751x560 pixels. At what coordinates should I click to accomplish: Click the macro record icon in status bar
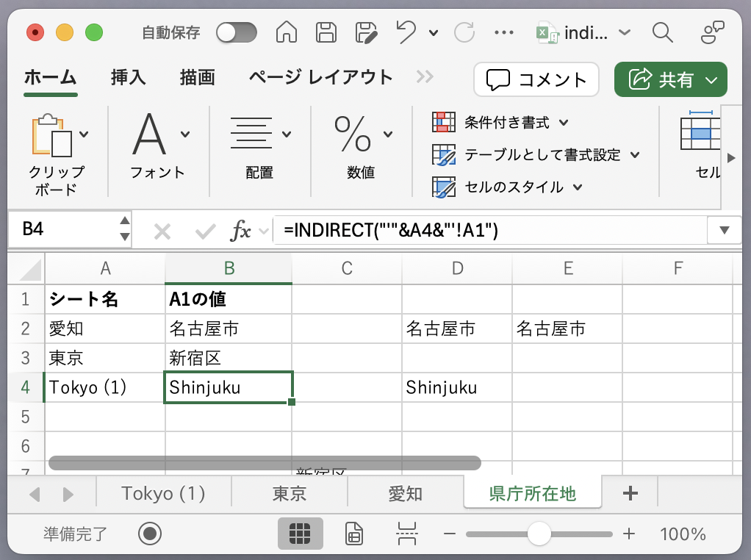point(150,534)
